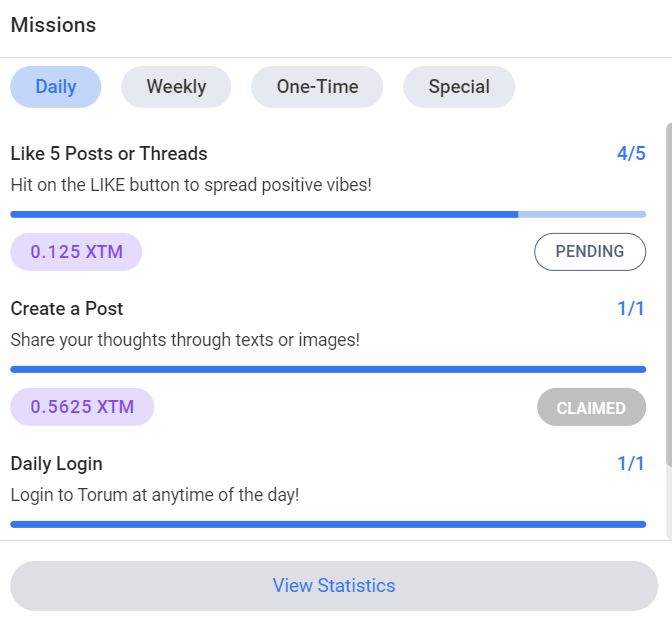Open the One-Time missions tab
Screen dimensions: 672x621
[317, 87]
